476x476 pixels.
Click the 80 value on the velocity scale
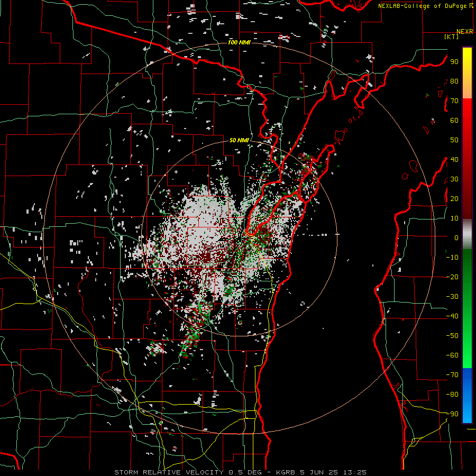coord(454,81)
